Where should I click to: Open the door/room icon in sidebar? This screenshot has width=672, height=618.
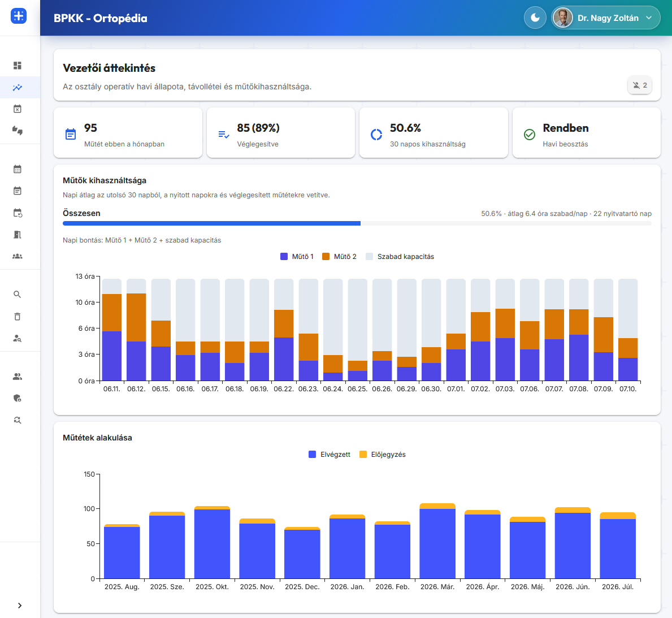pos(17,235)
